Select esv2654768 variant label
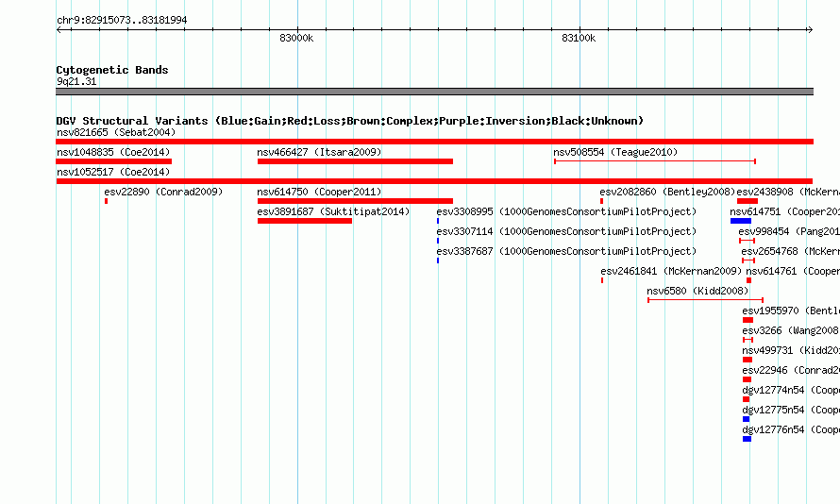The width and height of the screenshot is (840, 504). (791, 251)
